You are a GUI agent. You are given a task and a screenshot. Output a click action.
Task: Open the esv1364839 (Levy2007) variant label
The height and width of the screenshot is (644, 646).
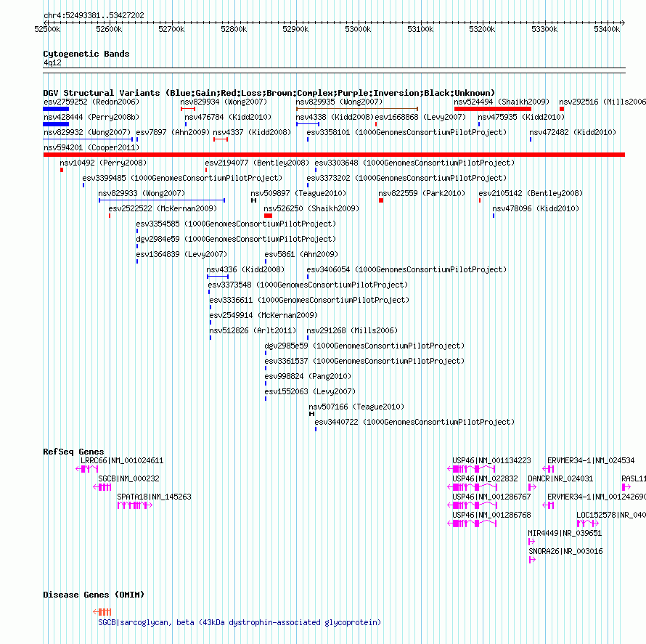point(181,254)
